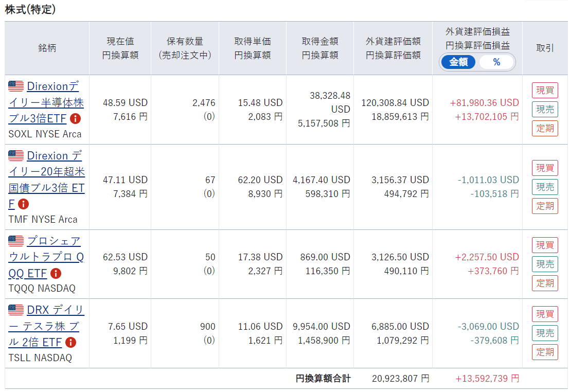
Task: Click the +2,257.50 USD gain value
Action: tap(487, 257)
